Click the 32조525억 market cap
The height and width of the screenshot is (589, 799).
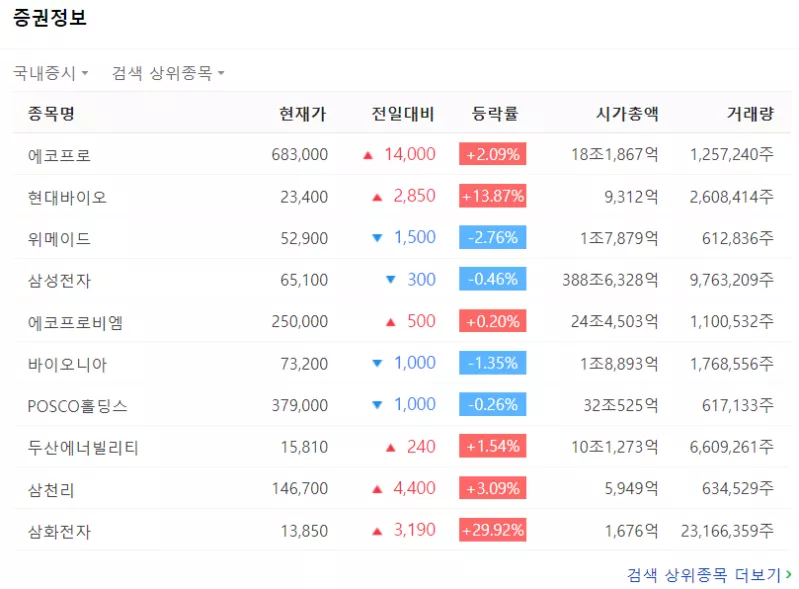(x=621, y=405)
